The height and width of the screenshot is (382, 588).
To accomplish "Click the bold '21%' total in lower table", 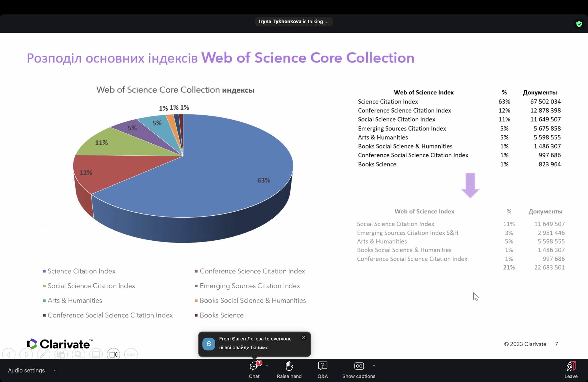I will [509, 267].
